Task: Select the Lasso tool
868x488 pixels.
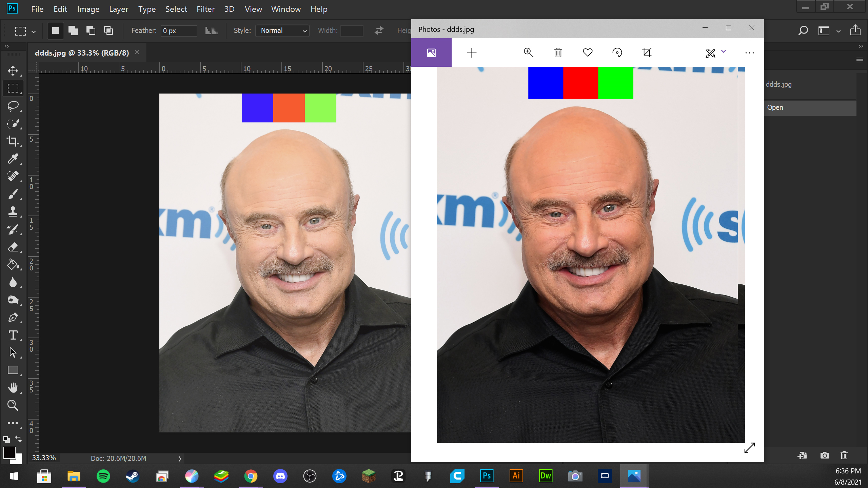Action: click(x=13, y=106)
